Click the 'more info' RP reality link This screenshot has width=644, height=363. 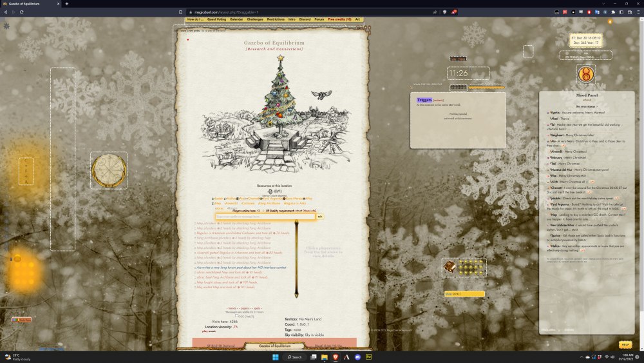tap(309, 211)
